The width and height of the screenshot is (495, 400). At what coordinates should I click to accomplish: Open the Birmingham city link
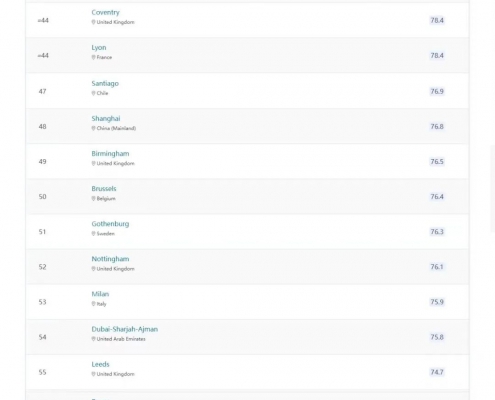click(110, 153)
